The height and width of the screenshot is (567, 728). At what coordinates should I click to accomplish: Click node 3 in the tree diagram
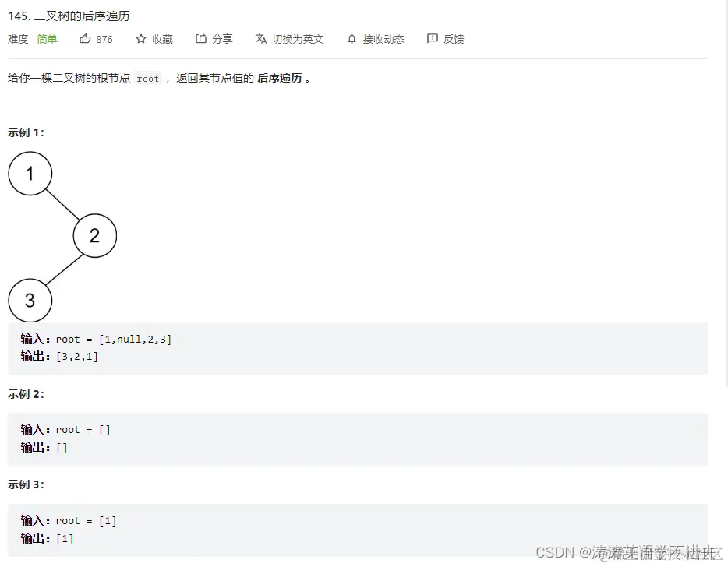[30, 301]
